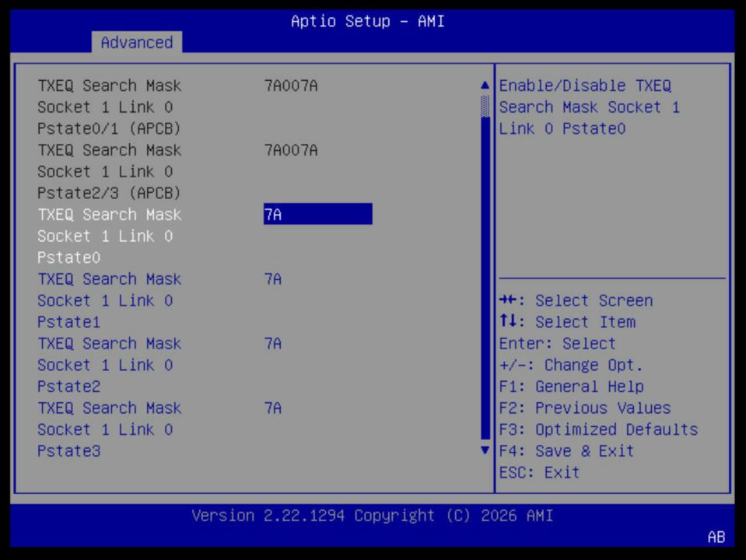The image size is (746, 560).
Task: Select the Pstate3 7A value
Action: 273,408
